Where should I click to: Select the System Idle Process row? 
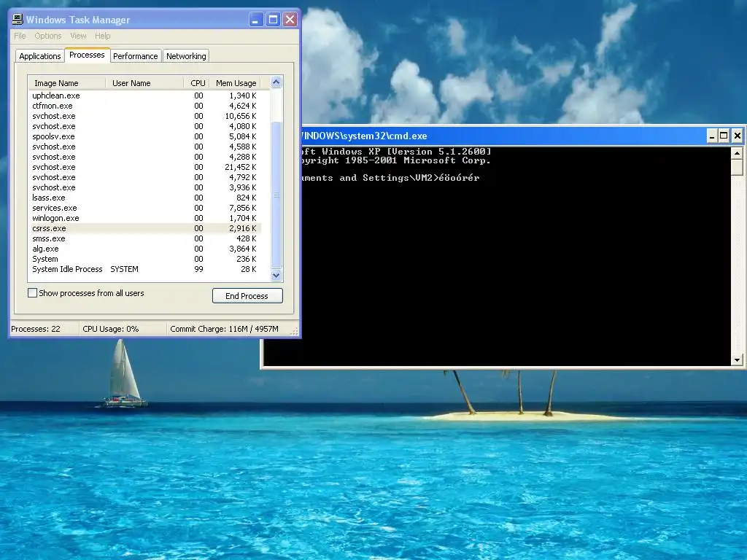[145, 270]
